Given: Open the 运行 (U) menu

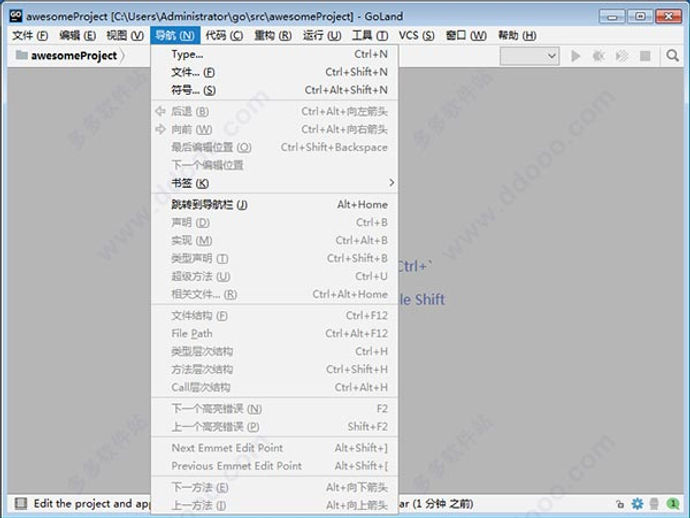Looking at the screenshot, I should [322, 35].
